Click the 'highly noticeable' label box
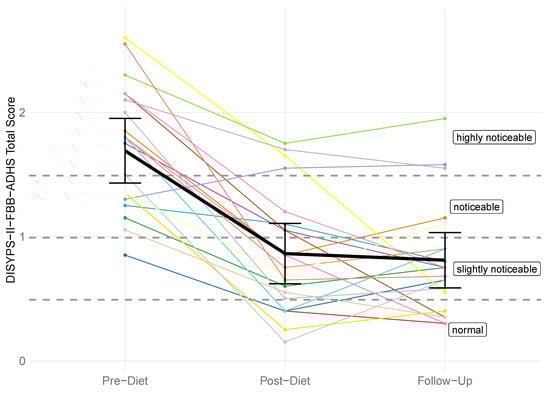This screenshot has width=550, height=393. point(494,138)
